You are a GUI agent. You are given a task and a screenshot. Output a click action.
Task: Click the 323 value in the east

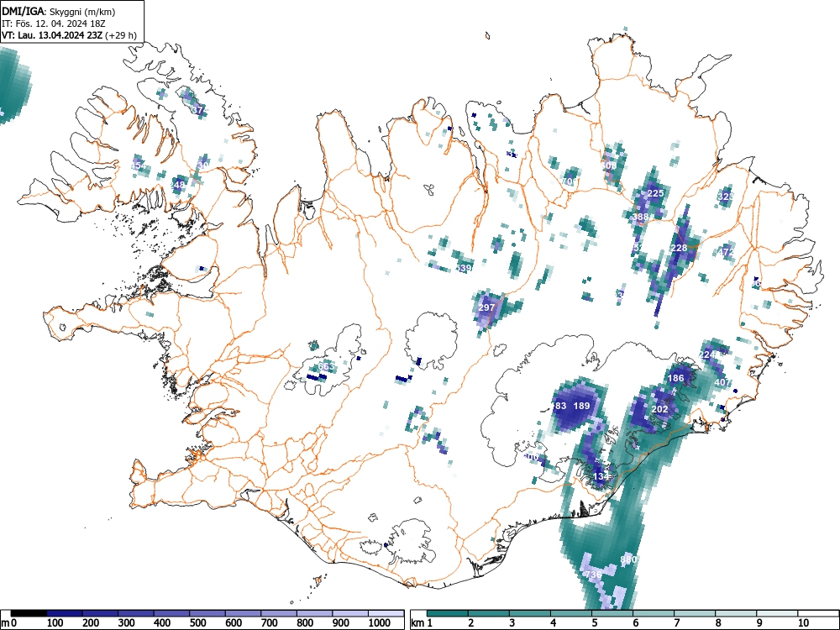point(726,197)
